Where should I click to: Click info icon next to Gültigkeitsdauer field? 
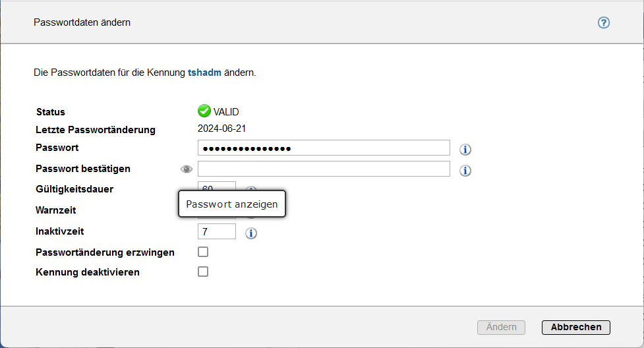click(x=251, y=188)
